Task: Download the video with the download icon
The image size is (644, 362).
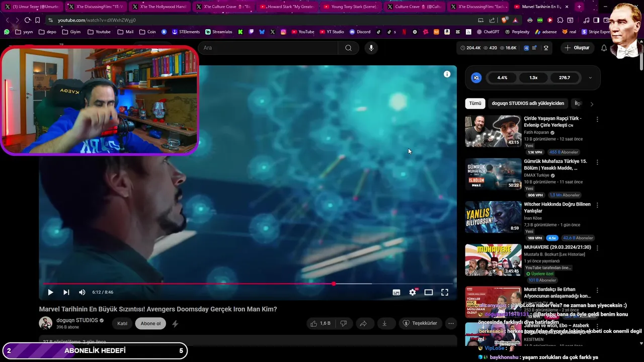Action: pos(384,323)
